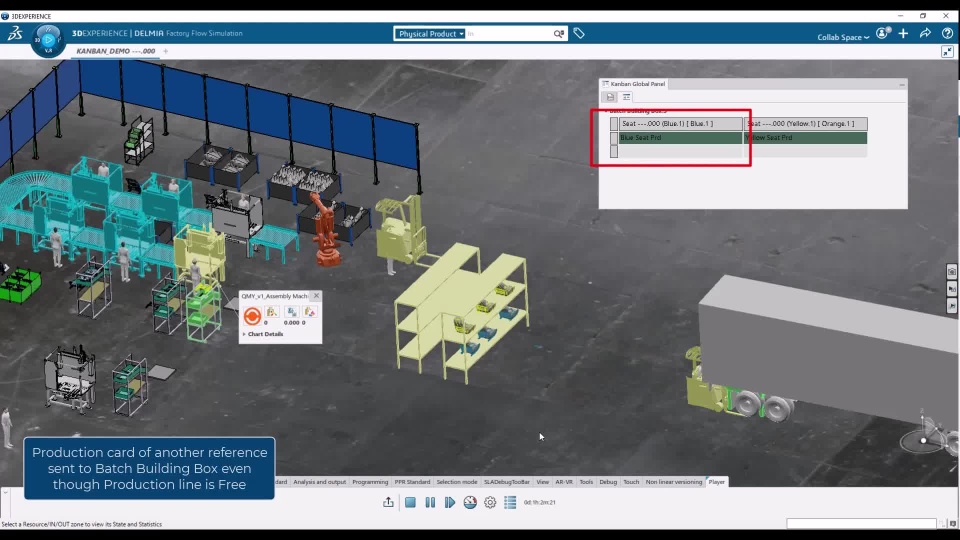Open the Programming tab

[370, 482]
